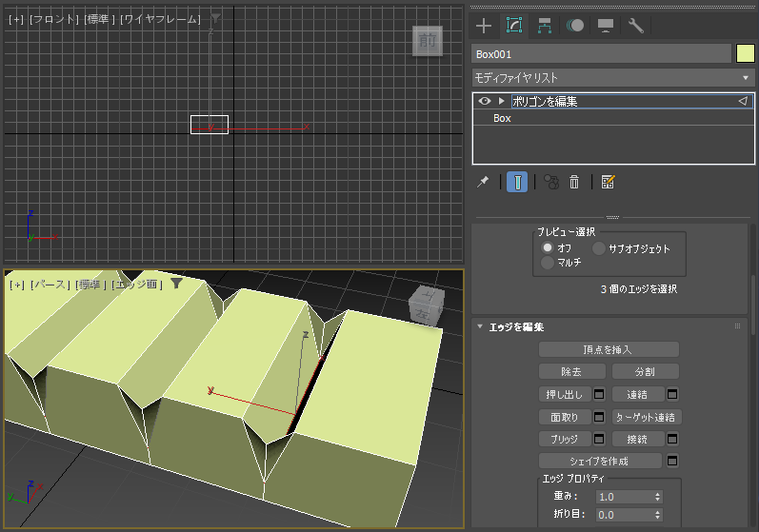
Task: Click the シェイプを作成 button
Action: 600,461
